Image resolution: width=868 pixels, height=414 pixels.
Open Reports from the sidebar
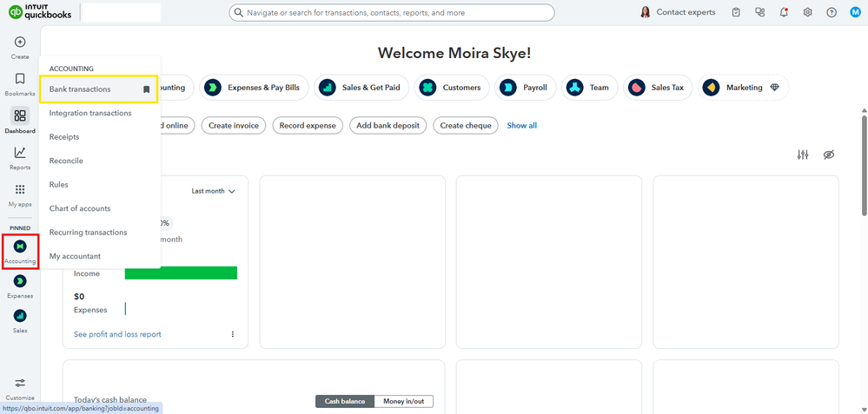point(20,153)
